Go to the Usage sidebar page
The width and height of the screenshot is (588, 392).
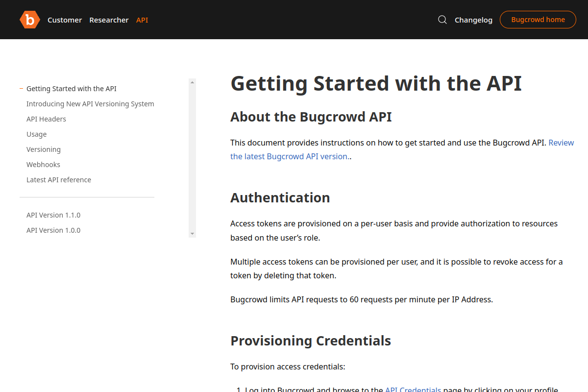[x=37, y=134]
